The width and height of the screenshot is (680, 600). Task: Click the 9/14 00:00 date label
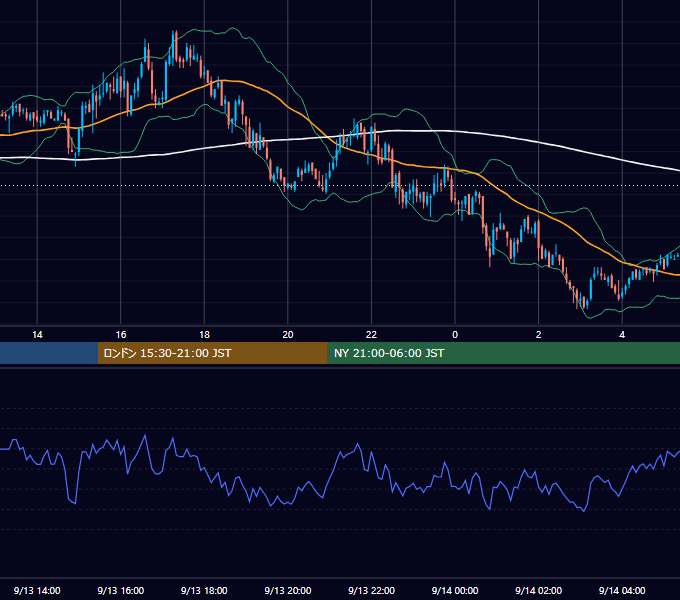(x=455, y=590)
